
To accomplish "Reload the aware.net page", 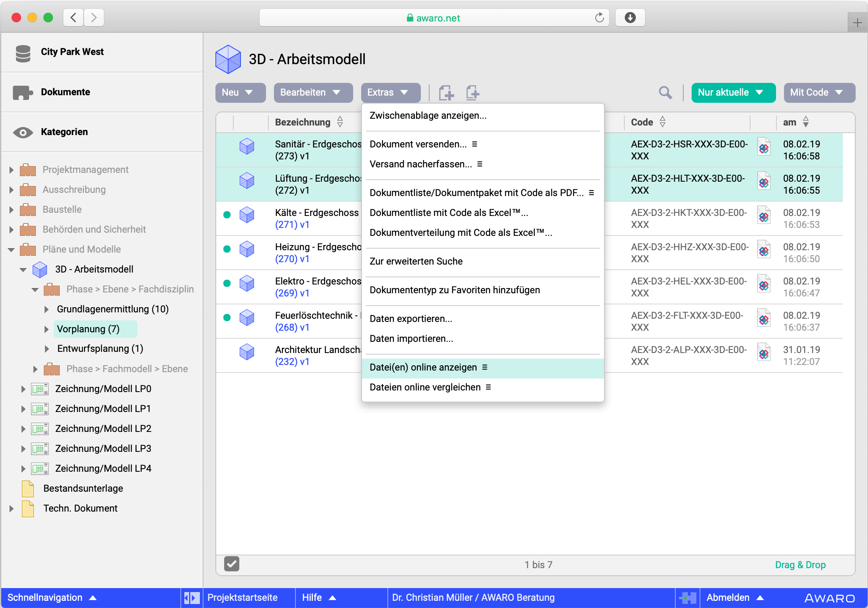I will [599, 18].
